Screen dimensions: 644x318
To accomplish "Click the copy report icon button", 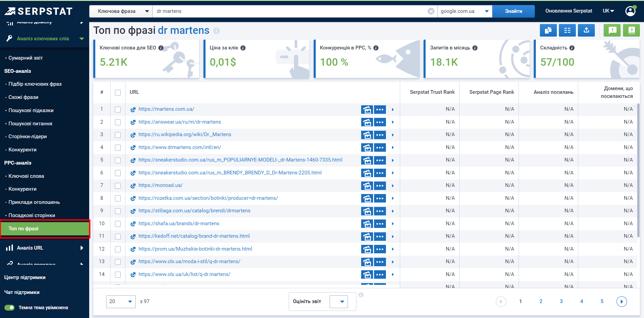I will (x=548, y=30).
